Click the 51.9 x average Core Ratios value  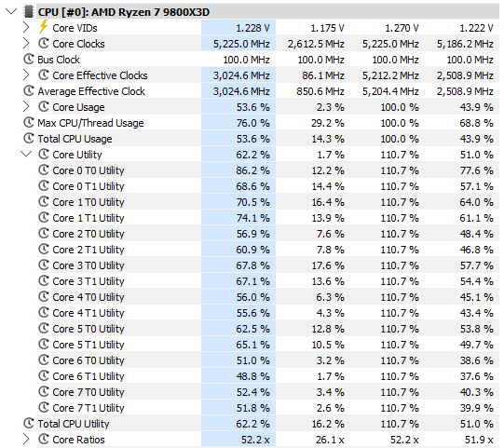pyautogui.click(x=479, y=440)
